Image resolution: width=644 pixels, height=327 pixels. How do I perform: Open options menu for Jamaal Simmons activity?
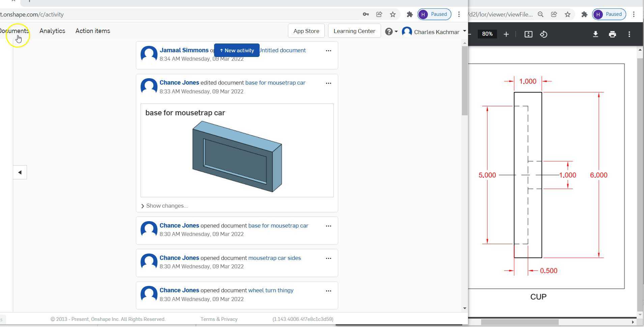328,51
